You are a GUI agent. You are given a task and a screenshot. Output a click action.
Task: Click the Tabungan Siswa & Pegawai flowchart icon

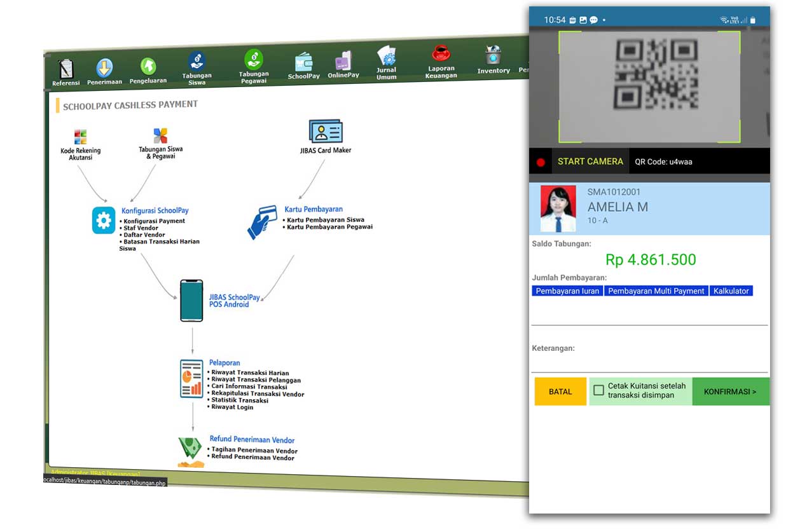[x=160, y=135]
